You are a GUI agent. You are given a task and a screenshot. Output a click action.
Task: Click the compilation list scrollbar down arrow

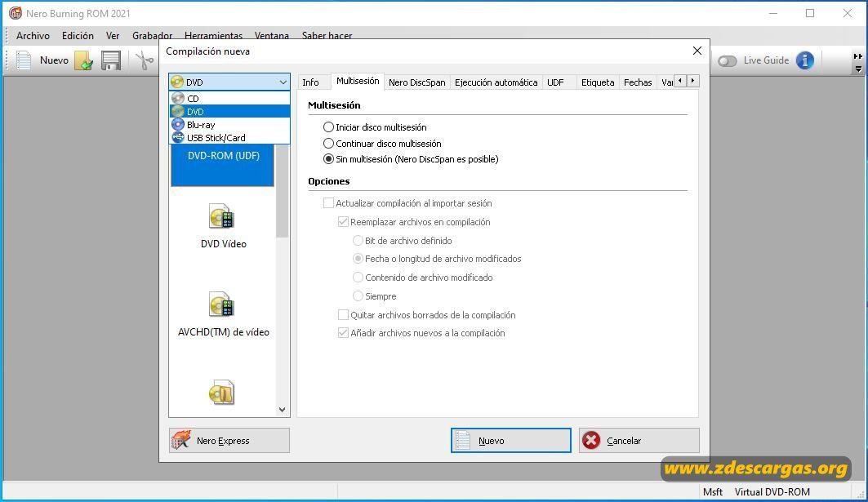(x=283, y=410)
